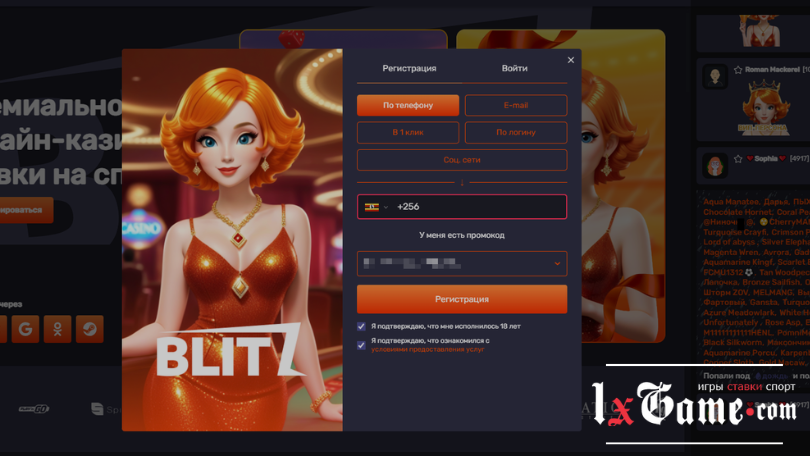Select По телефону registration method

click(x=408, y=105)
